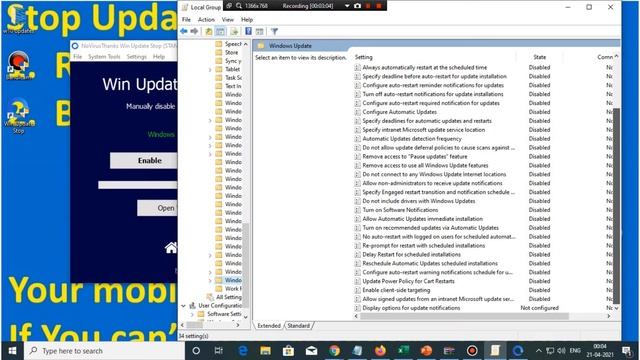Click the recorder pause button
The image size is (640, 360).
click(x=368, y=6)
